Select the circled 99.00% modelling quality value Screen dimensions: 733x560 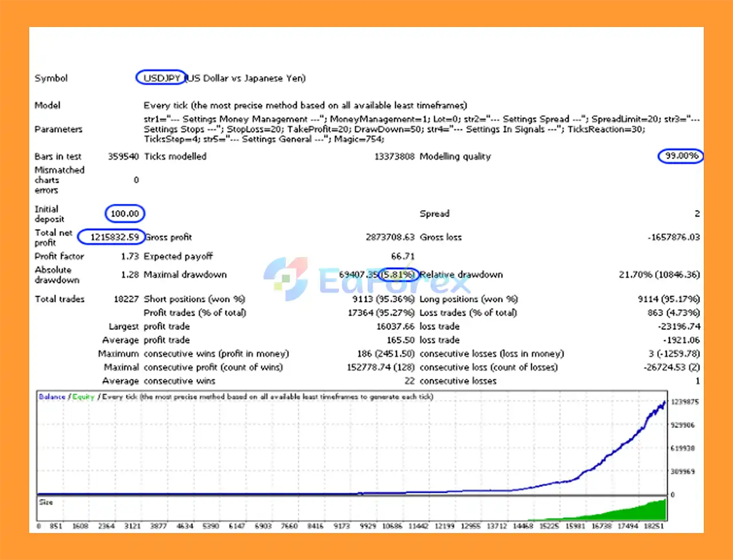click(x=681, y=156)
